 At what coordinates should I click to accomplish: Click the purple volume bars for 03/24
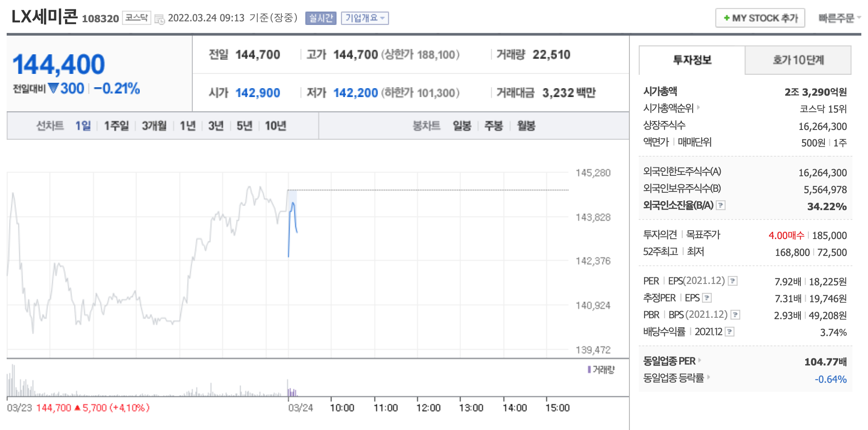(x=292, y=392)
